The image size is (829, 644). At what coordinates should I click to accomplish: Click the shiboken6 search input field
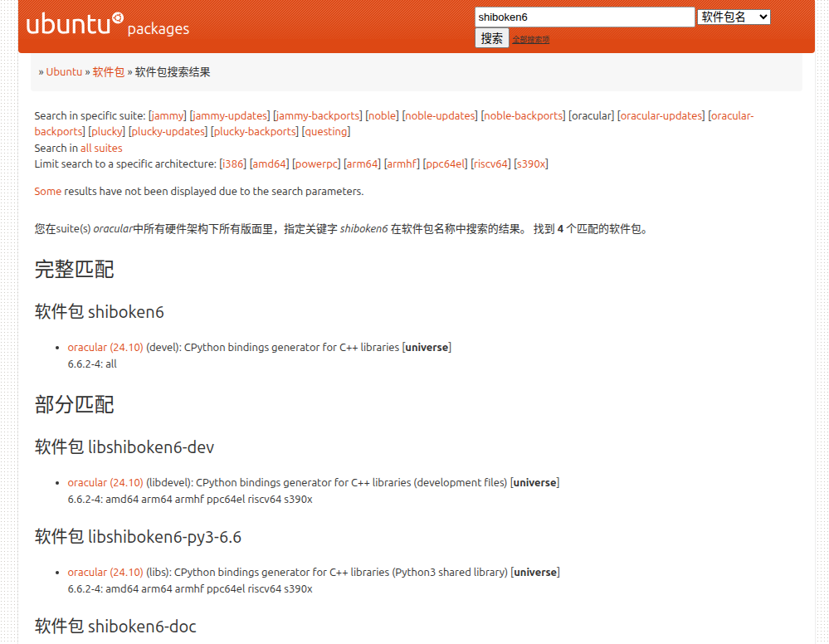pyautogui.click(x=585, y=17)
